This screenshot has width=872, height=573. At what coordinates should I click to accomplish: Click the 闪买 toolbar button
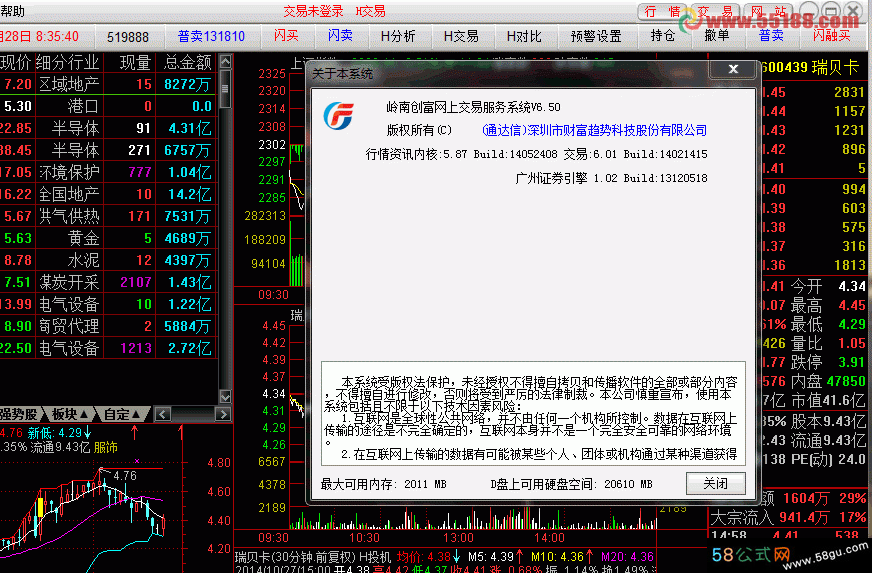click(286, 36)
